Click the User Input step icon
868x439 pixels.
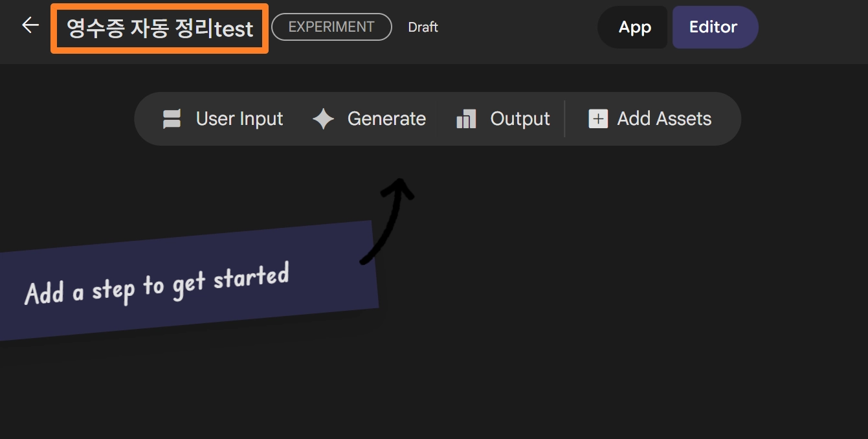[172, 119]
